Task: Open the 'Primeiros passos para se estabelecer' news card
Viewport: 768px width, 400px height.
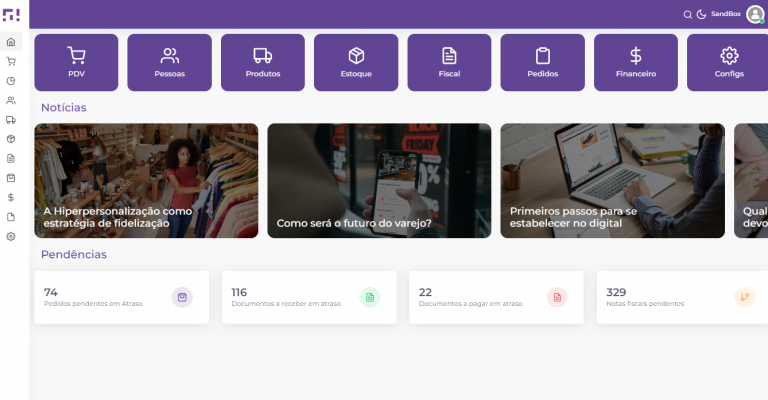Action: [612, 181]
